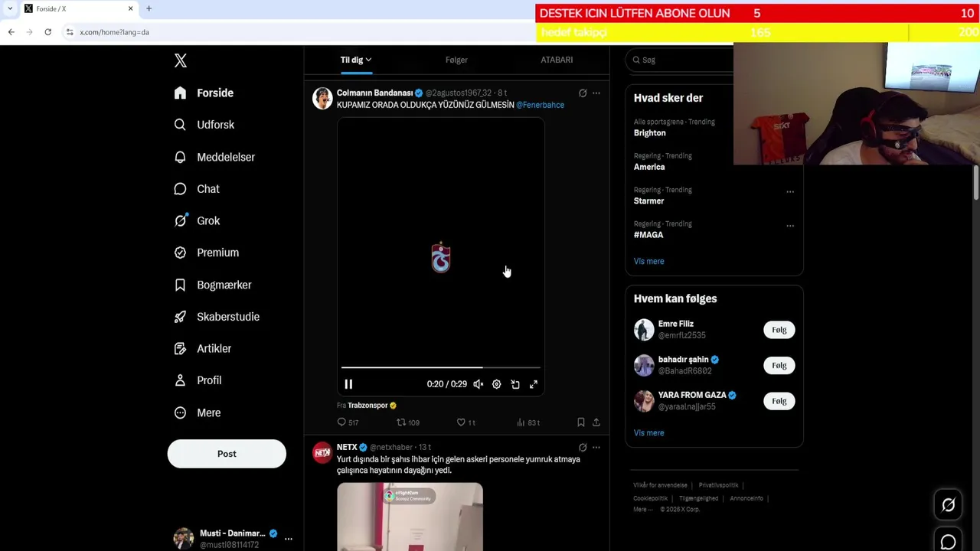Open Meddelelser notifications

click(x=214, y=157)
